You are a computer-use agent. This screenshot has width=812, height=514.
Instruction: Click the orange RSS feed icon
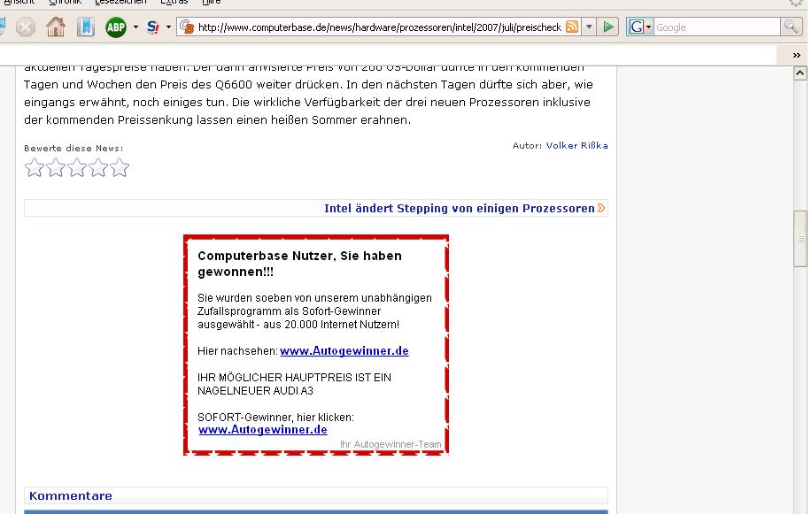(572, 27)
